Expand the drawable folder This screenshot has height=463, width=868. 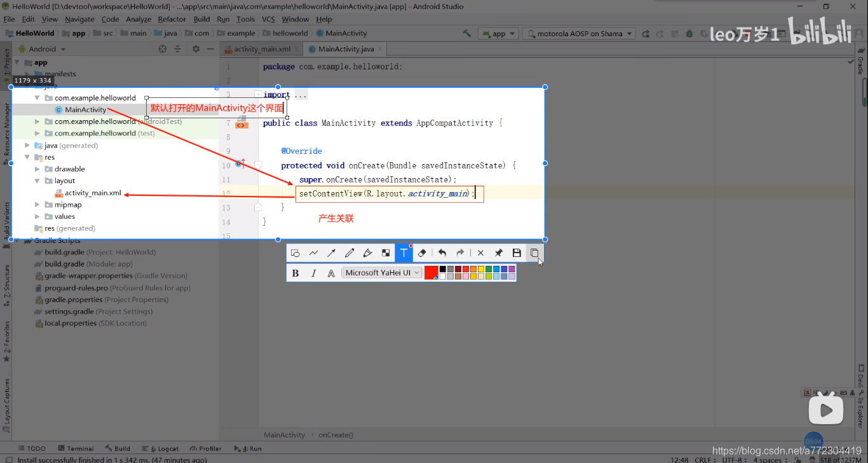coord(37,169)
